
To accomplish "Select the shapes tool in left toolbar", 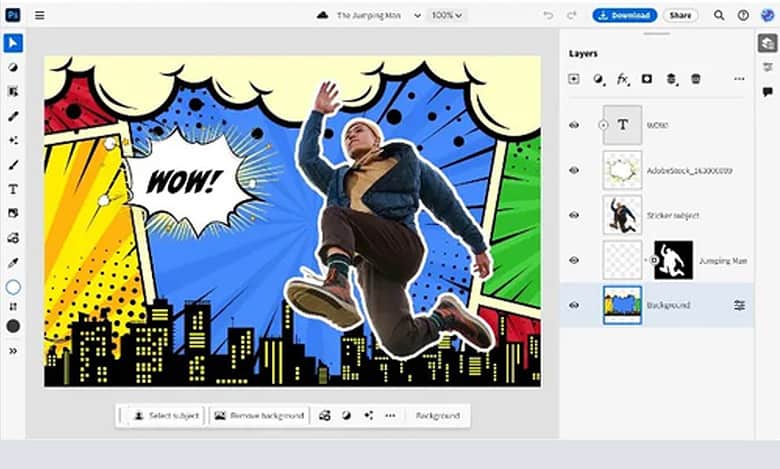I will pos(13,238).
